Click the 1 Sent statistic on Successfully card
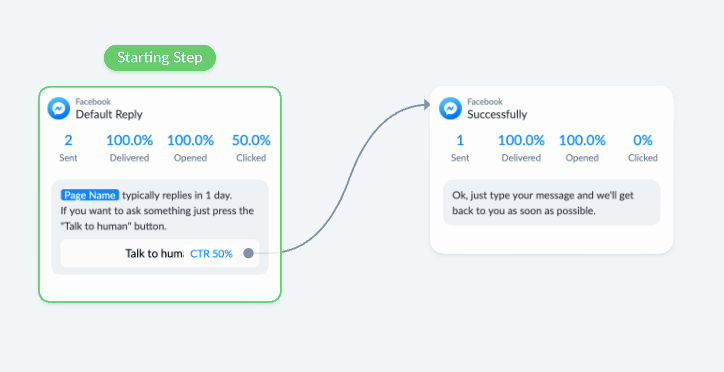 [460, 148]
